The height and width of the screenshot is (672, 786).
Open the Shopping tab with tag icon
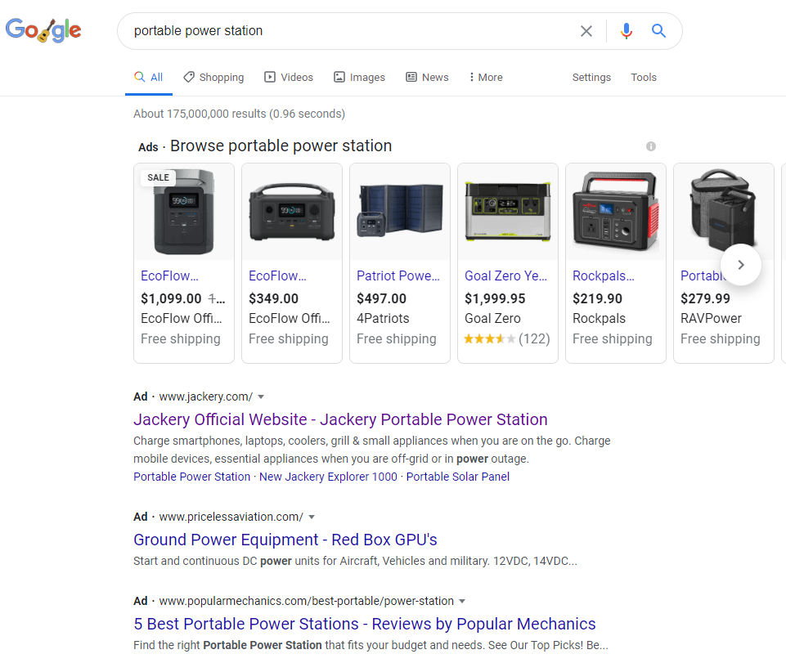tap(213, 77)
